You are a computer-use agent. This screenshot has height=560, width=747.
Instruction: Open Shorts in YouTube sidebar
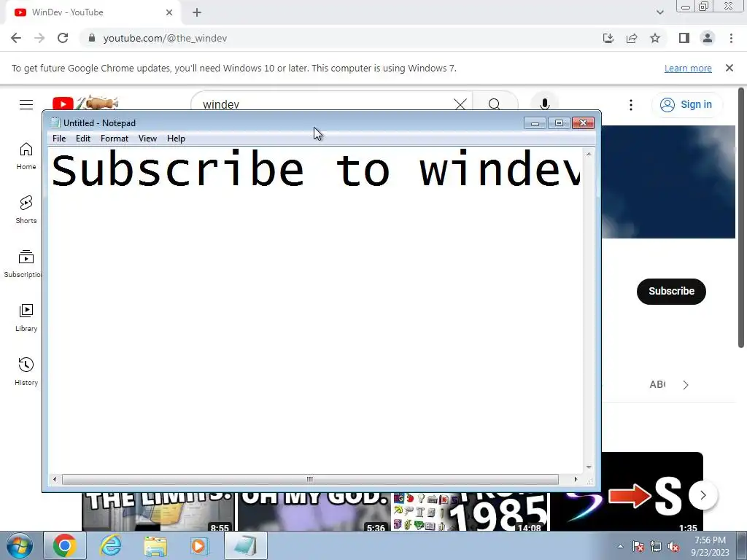[x=26, y=210]
